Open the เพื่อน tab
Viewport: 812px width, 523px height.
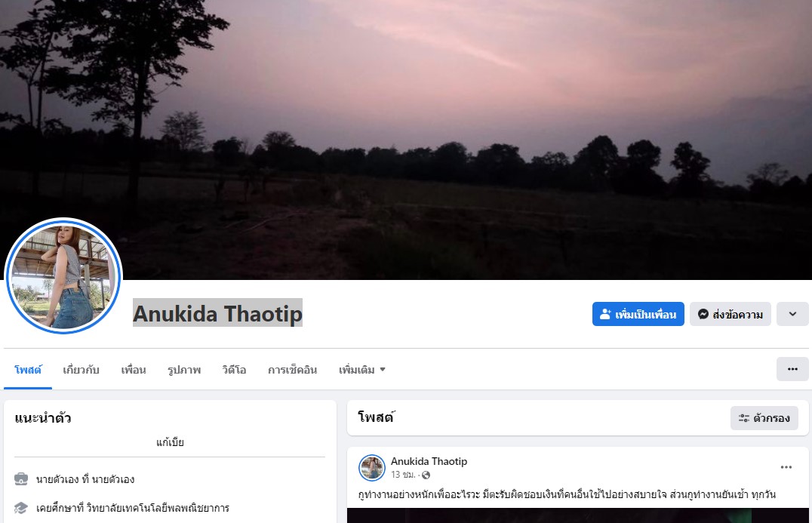tap(133, 370)
